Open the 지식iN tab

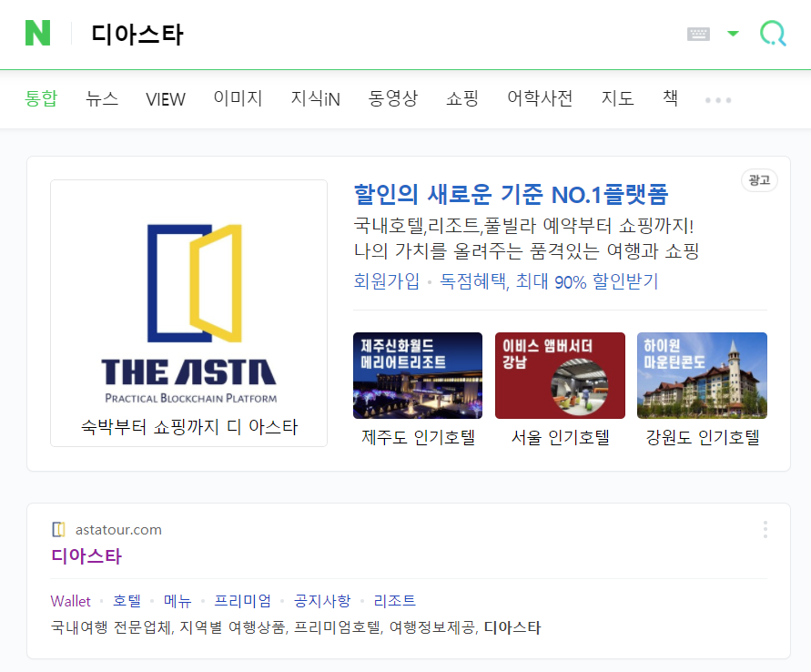click(x=316, y=98)
